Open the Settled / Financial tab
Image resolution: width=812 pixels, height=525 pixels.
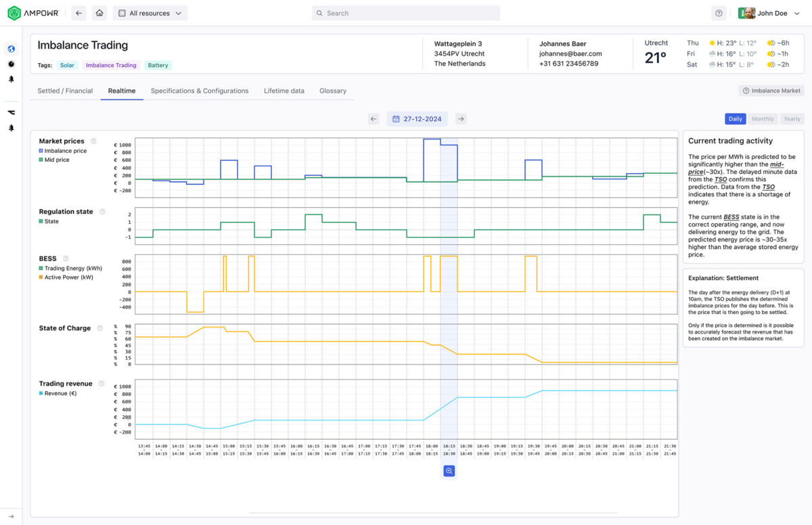(x=65, y=91)
